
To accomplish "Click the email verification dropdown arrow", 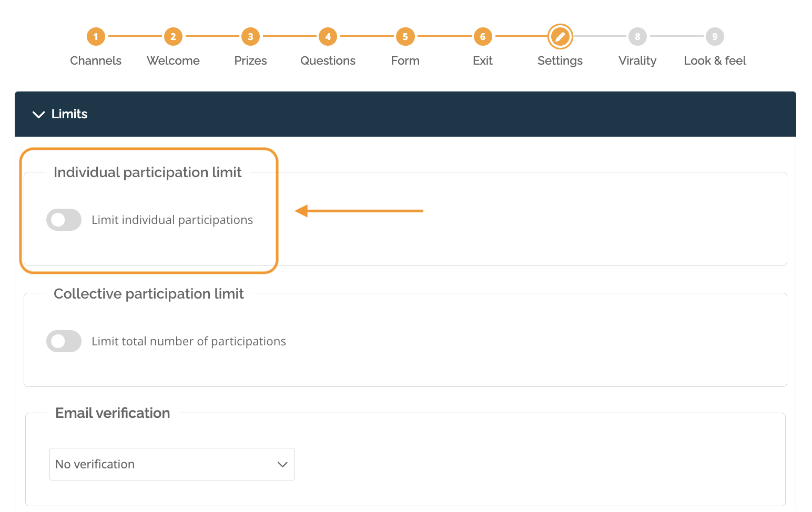I will point(282,465).
